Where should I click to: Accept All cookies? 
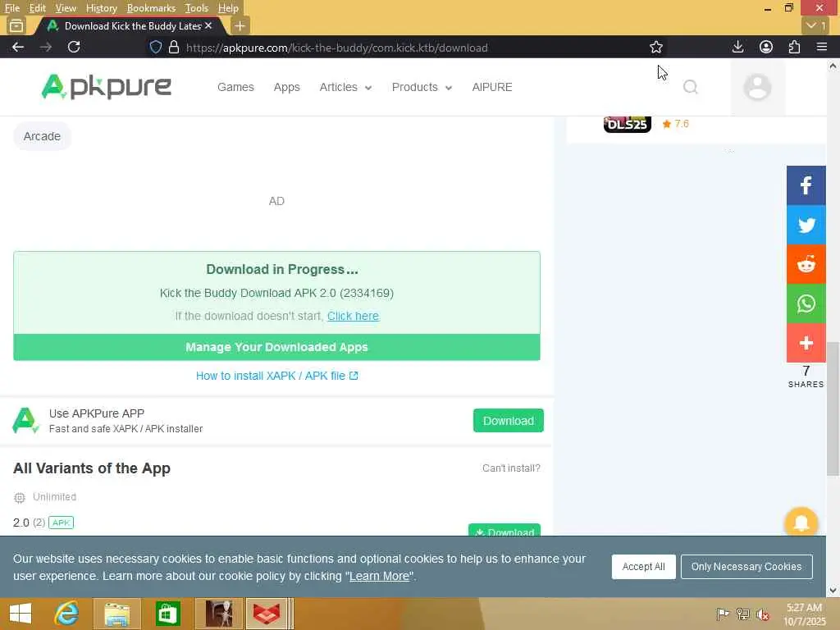[x=643, y=566]
